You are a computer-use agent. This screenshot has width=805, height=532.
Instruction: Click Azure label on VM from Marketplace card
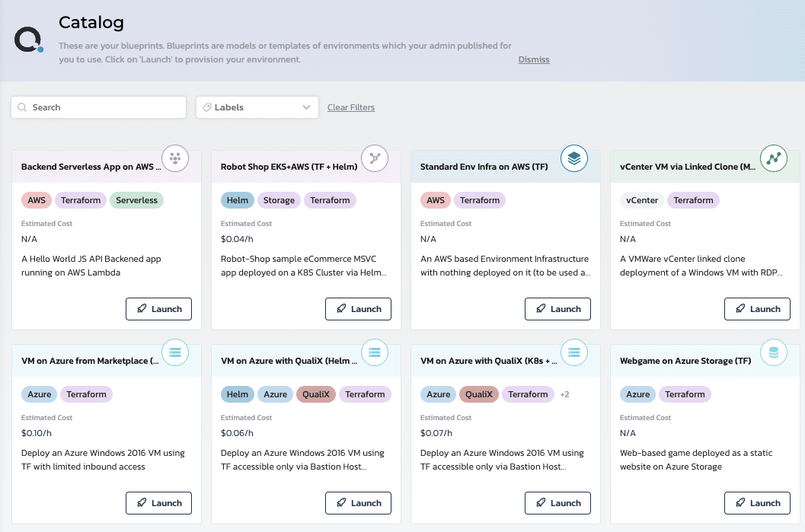point(39,394)
